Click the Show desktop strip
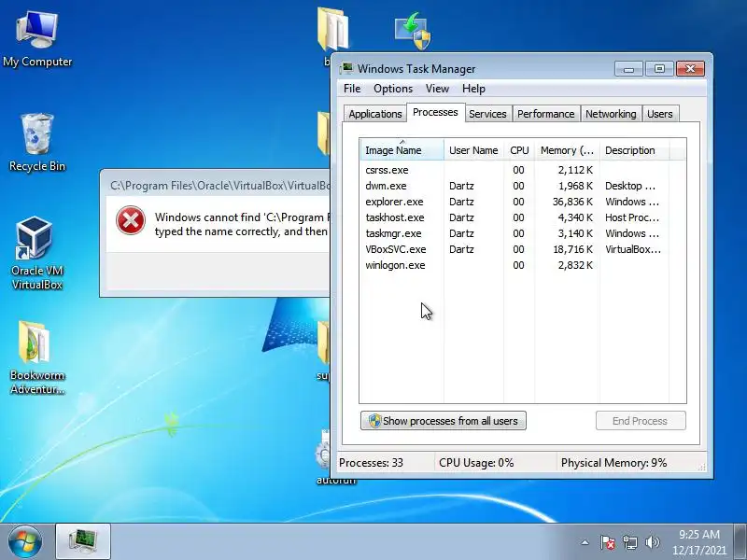 [740, 542]
